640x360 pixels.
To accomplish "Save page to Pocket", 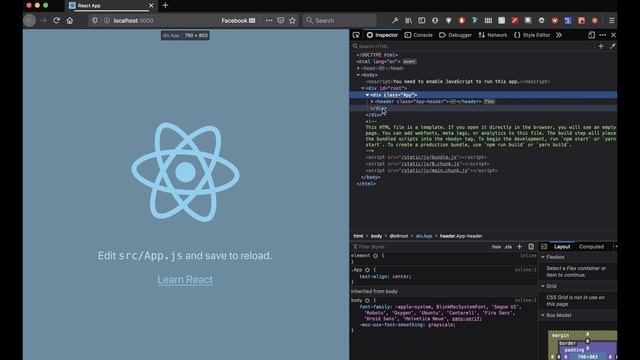I will coord(280,20).
